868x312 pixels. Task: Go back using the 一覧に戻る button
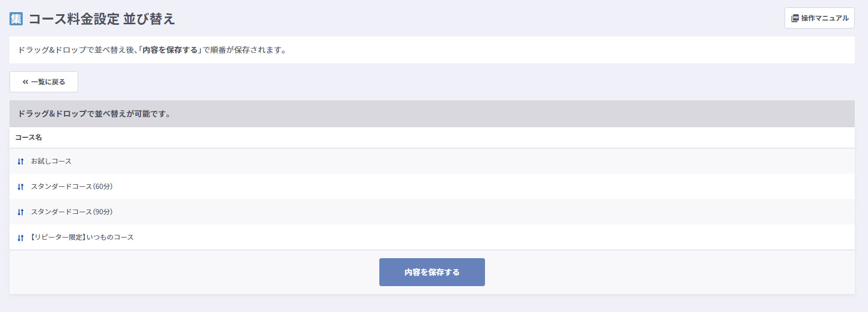click(x=44, y=82)
